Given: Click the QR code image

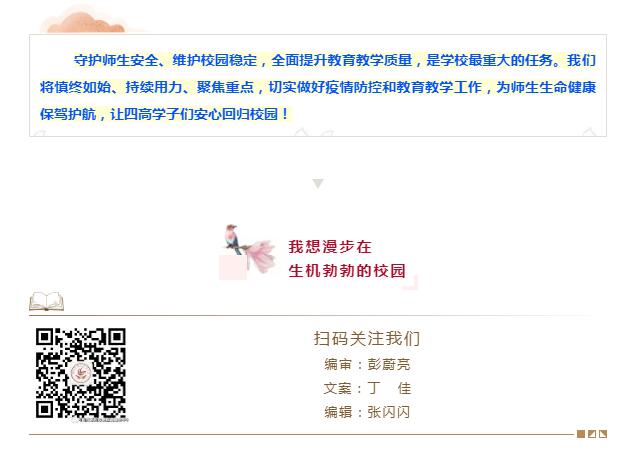Looking at the screenshot, I should [81, 373].
